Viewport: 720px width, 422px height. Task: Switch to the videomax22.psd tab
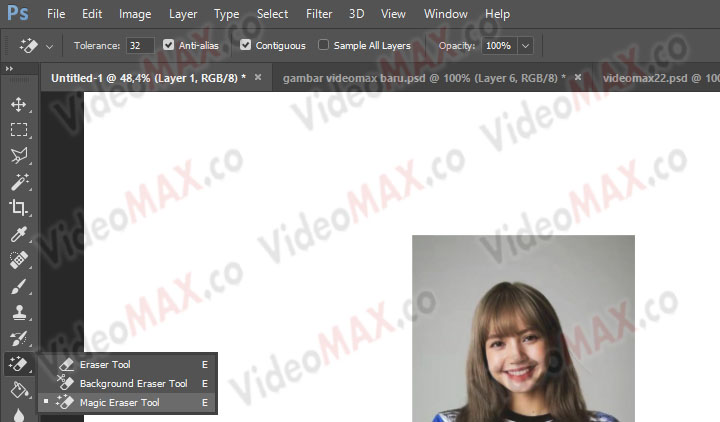point(658,78)
